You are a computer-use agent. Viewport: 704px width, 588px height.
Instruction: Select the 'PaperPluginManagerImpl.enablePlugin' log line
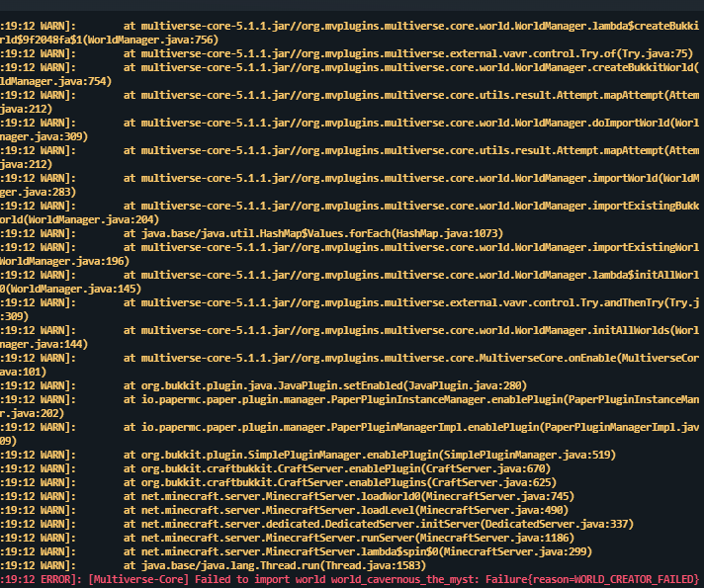(x=350, y=428)
